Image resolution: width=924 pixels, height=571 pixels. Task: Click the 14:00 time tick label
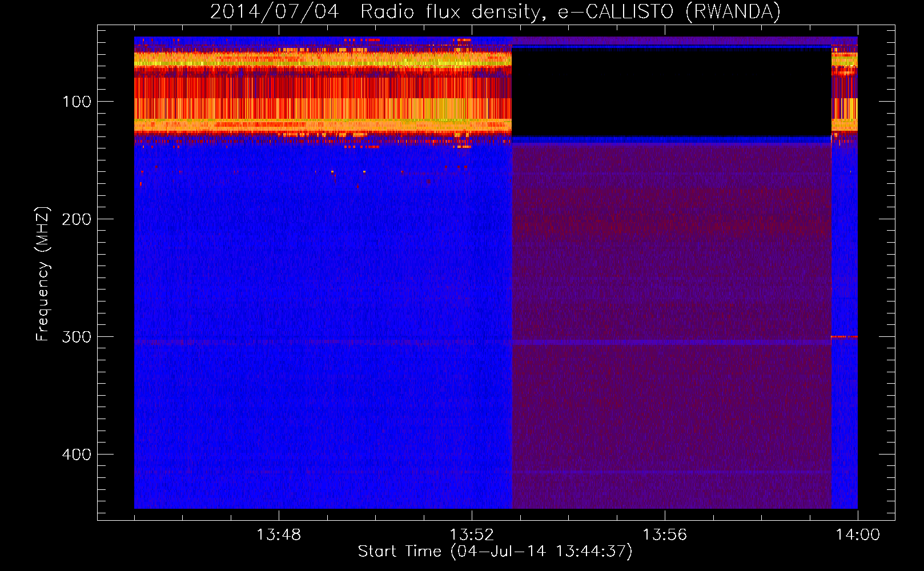click(x=858, y=535)
